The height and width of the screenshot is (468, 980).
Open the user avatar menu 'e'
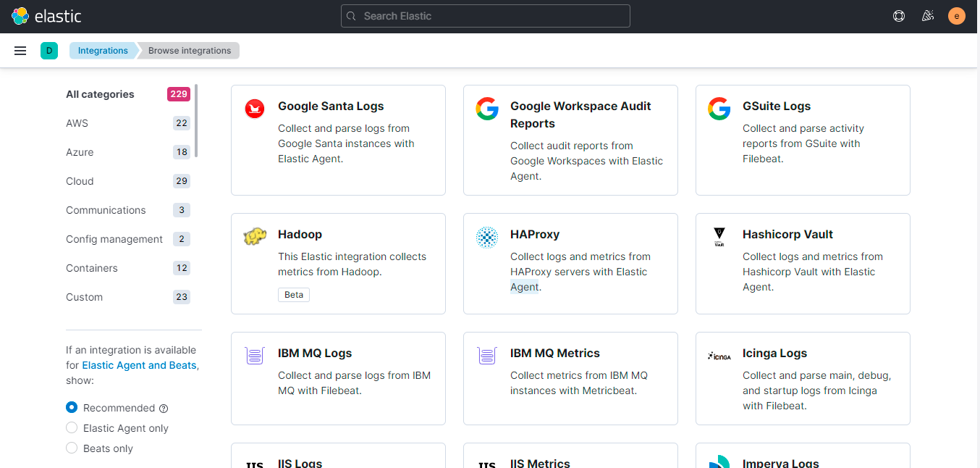pyautogui.click(x=957, y=16)
